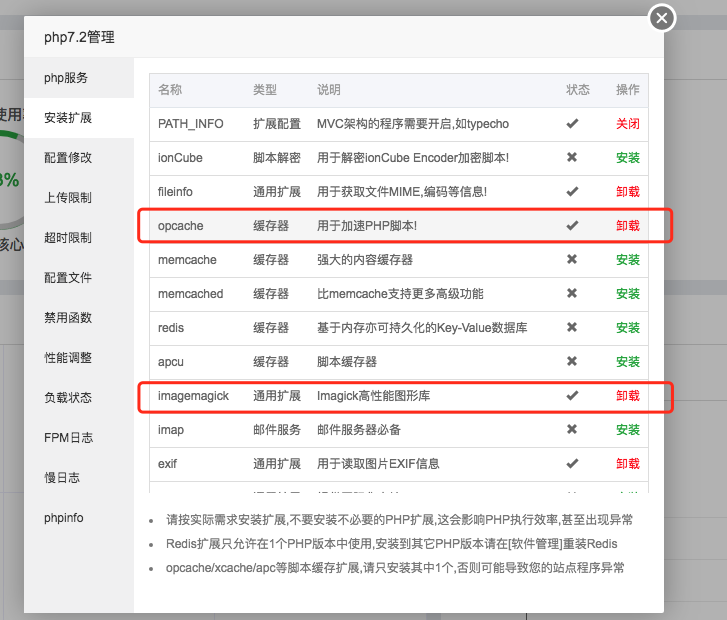727x620 pixels.
Task: Click imap status cross icon
Action: tap(572, 429)
